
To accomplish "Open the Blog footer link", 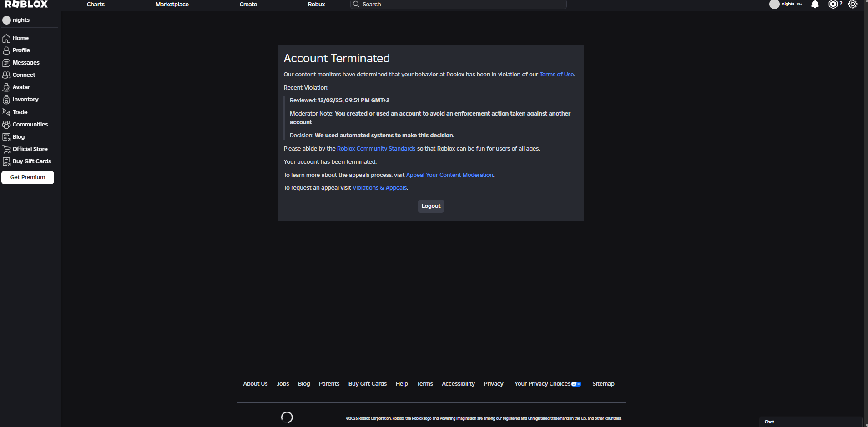I will point(304,384).
